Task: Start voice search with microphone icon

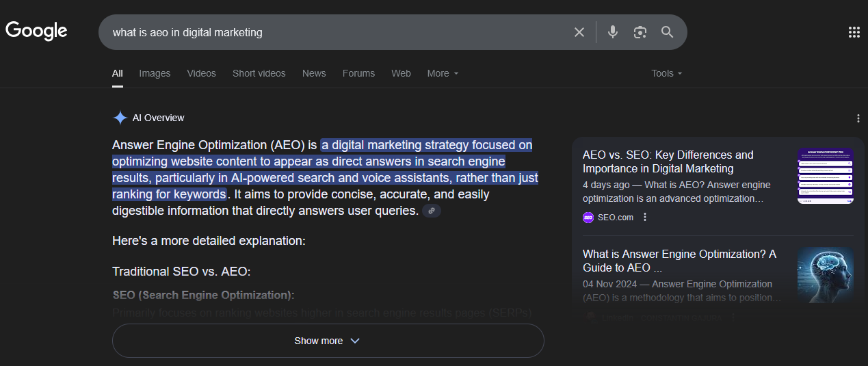Action: 613,32
